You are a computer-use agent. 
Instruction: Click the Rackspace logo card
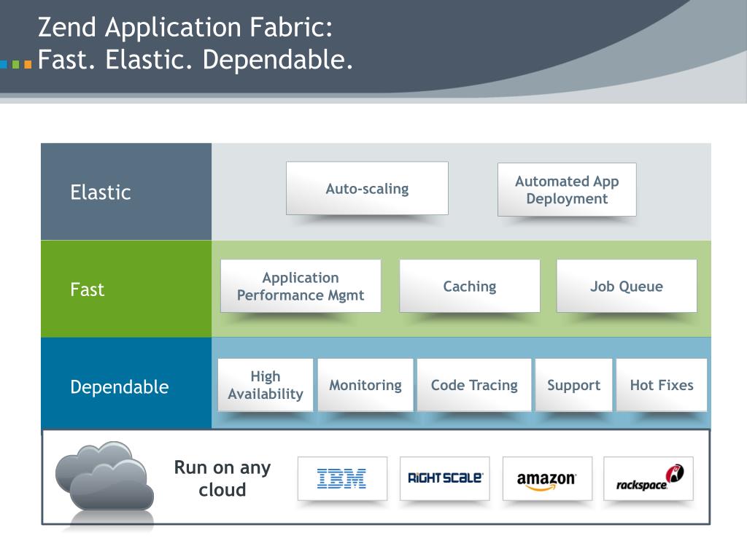[648, 478]
